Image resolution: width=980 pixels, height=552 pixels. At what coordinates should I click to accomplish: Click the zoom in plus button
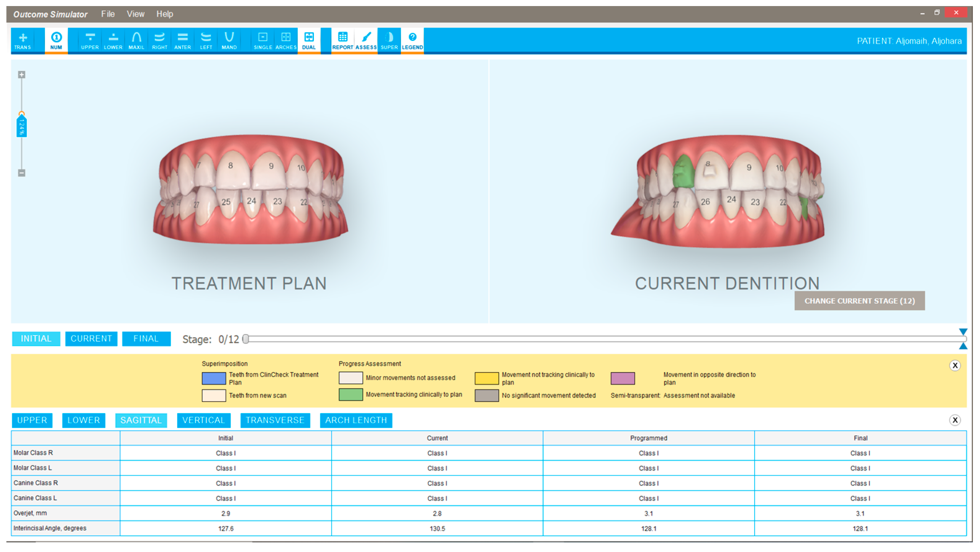coord(22,74)
